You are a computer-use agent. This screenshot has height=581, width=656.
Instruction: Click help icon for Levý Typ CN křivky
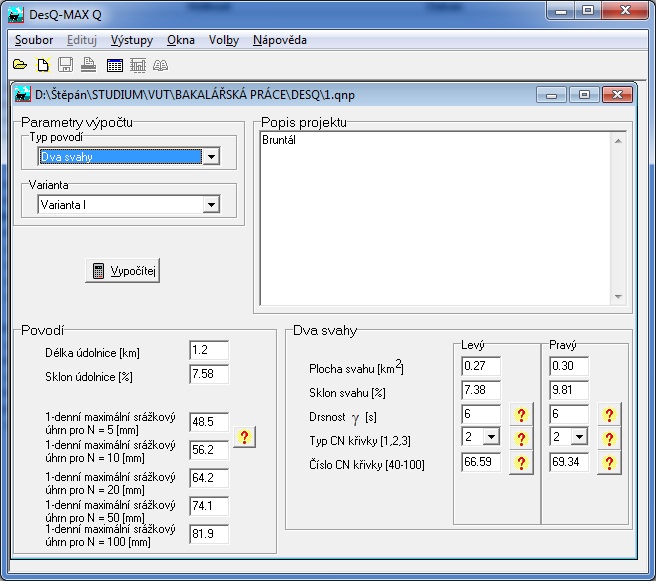[x=521, y=438]
